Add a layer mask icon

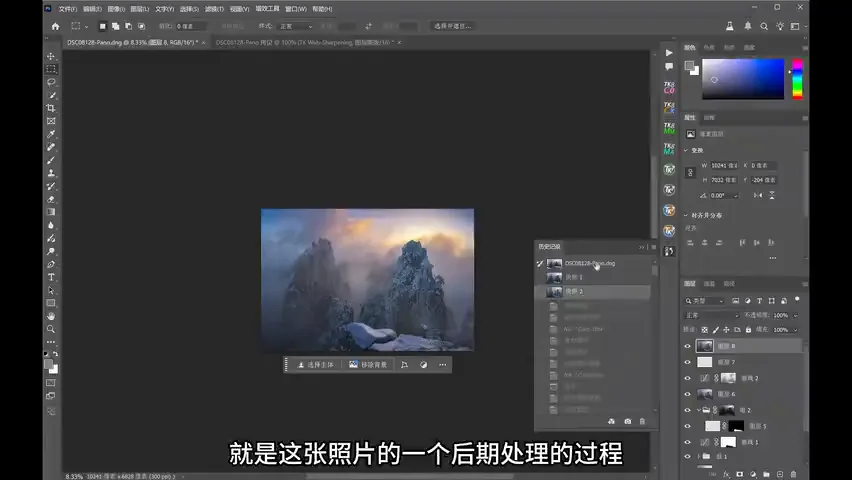click(740, 474)
